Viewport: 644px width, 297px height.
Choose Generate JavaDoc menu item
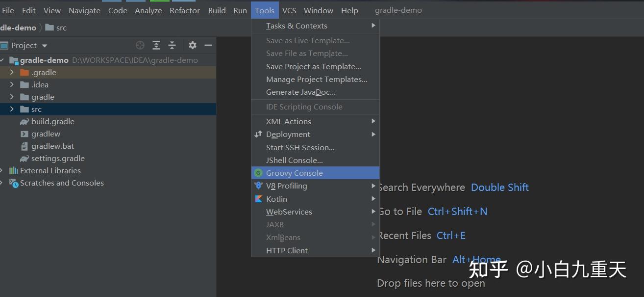click(x=300, y=92)
